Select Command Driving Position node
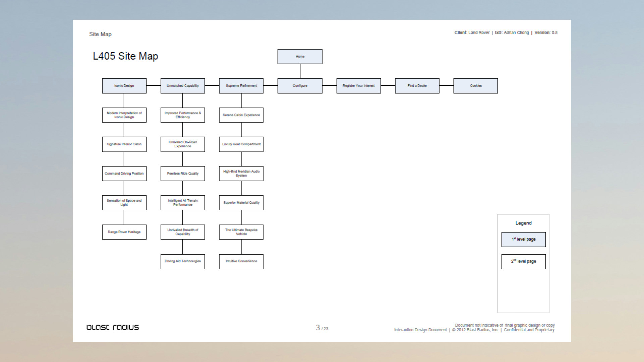 point(124,174)
